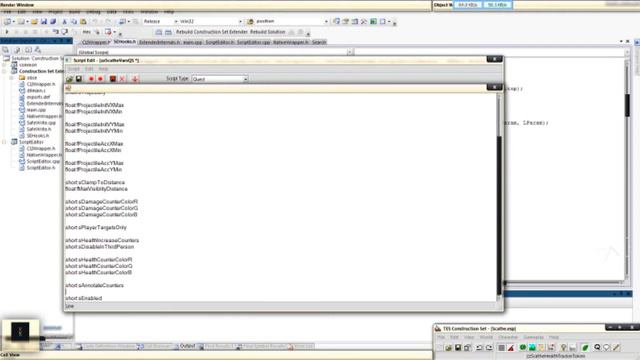Screen dimensions: 640x360
Task: Click the dark red square icon in Script Edit
Action: [x=113, y=79]
